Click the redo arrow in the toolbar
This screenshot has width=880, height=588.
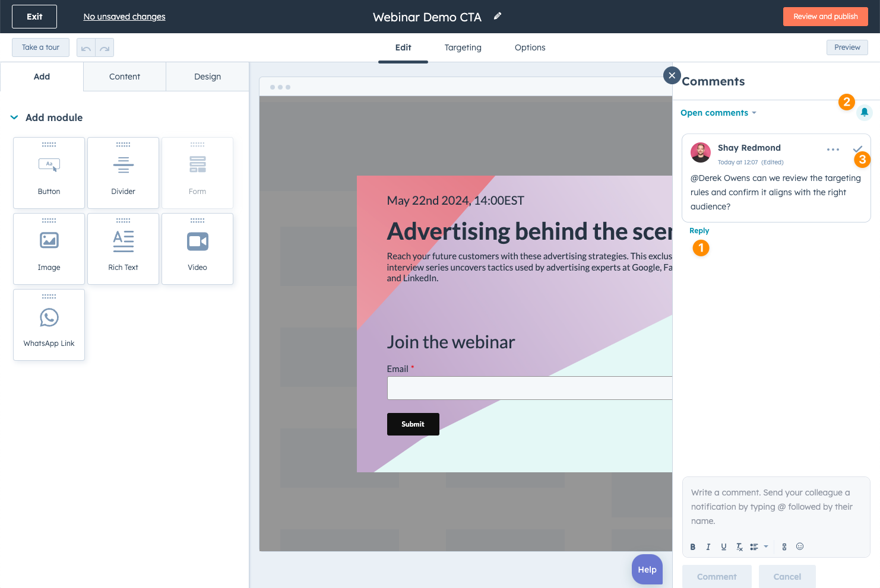point(105,48)
